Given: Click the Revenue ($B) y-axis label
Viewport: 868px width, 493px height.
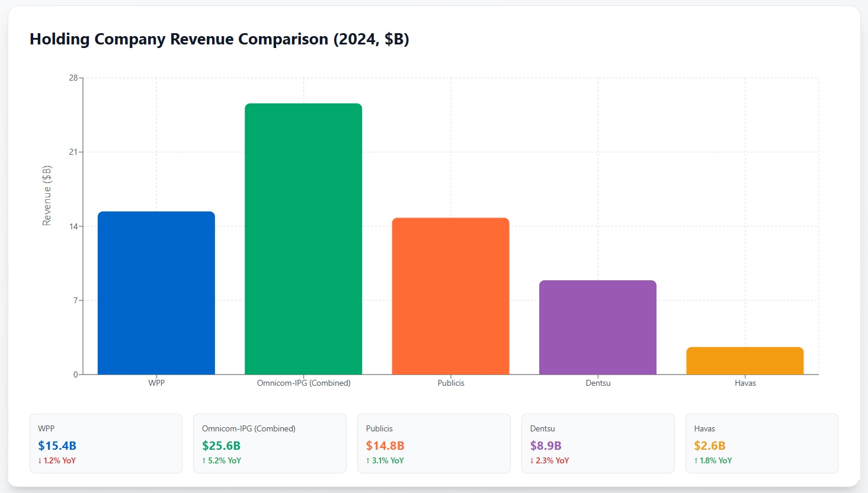Looking at the screenshot, I should pyautogui.click(x=47, y=196).
